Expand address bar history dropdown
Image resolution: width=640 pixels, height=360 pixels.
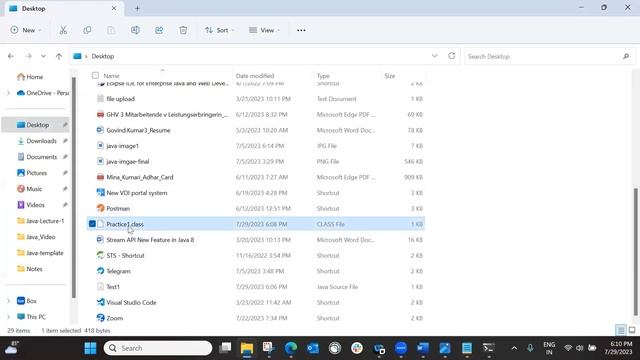coord(434,56)
